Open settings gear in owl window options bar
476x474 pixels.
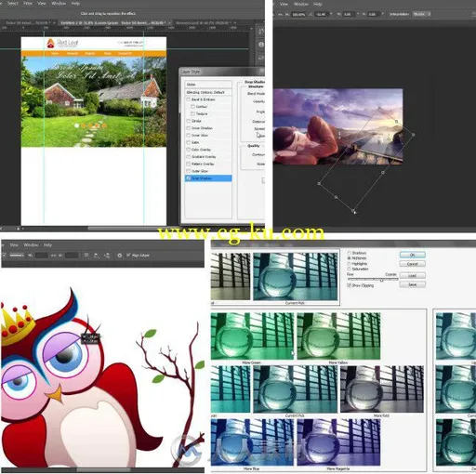(120, 256)
